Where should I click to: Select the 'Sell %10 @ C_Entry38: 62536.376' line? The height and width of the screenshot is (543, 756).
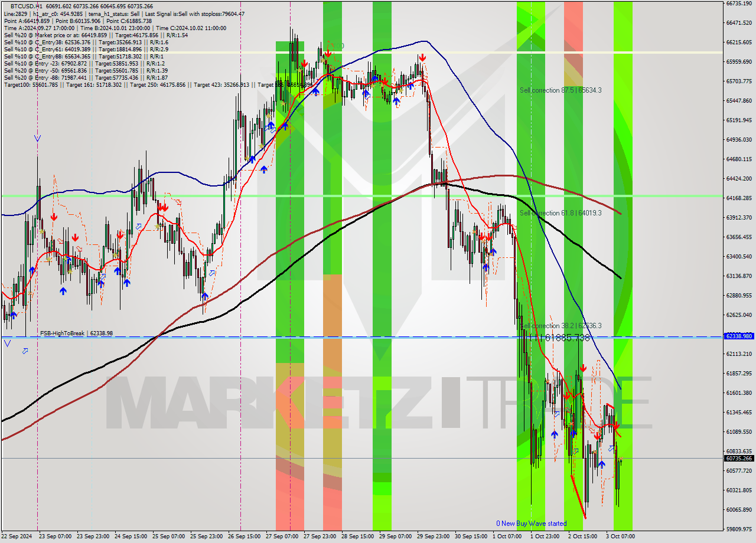click(86, 42)
